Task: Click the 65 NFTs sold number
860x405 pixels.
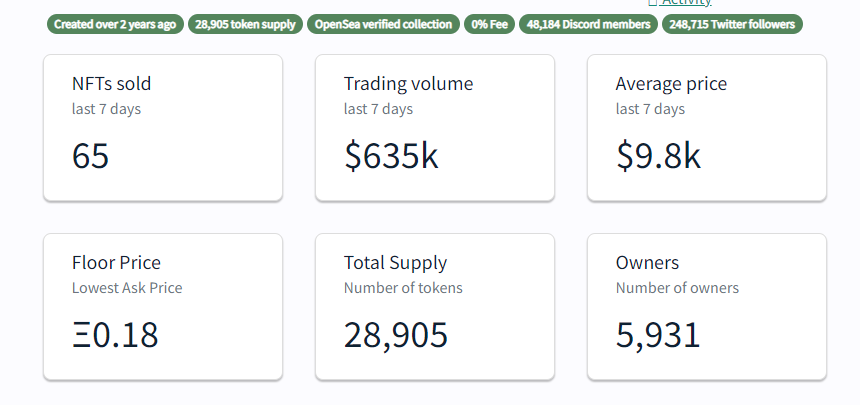Action: coord(91,156)
